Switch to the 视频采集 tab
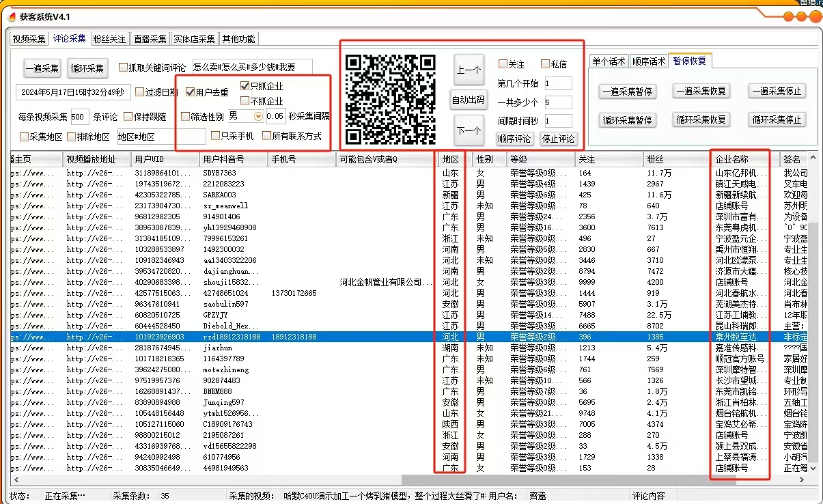Image resolution: width=823 pixels, height=504 pixels. pyautogui.click(x=29, y=39)
